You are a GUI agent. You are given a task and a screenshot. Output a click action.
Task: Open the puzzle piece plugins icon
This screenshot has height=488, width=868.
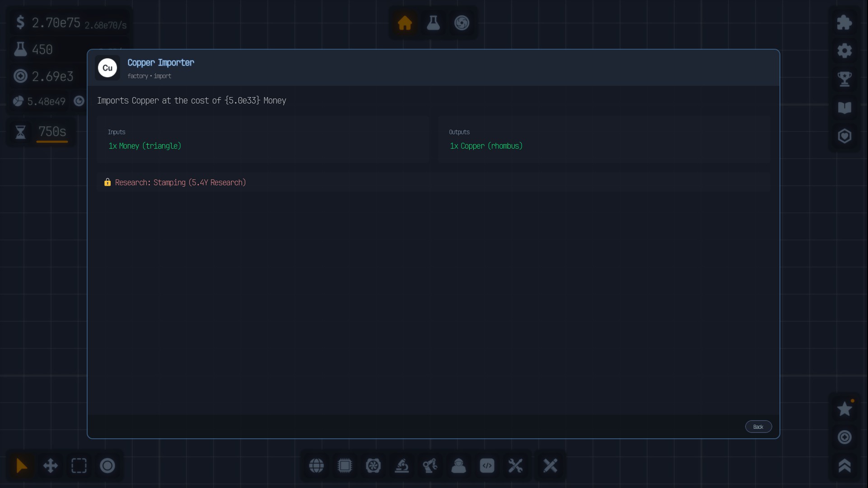pyautogui.click(x=844, y=23)
